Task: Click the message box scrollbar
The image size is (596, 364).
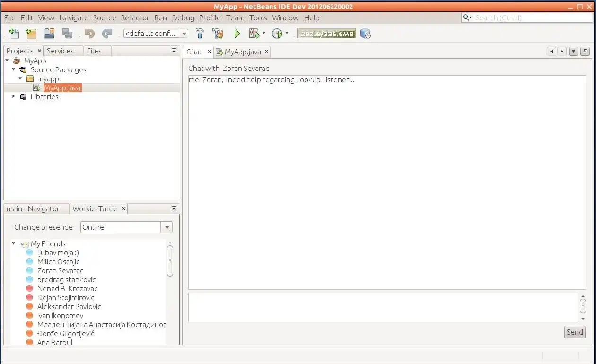Action: [583, 307]
